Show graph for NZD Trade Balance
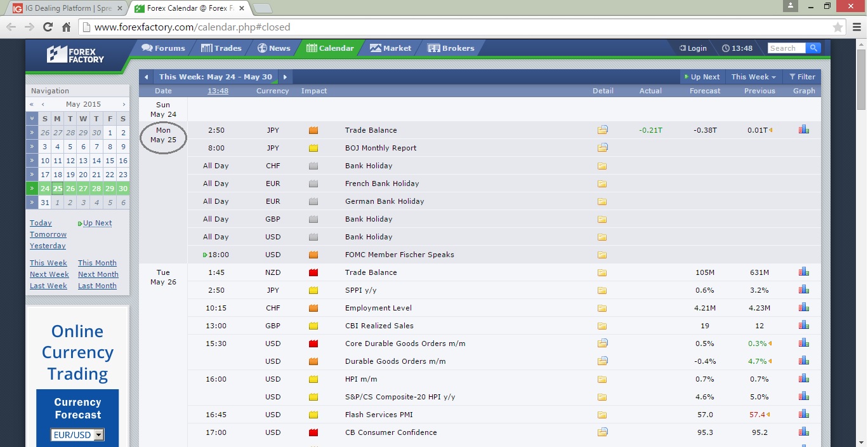The image size is (868, 447). point(804,272)
